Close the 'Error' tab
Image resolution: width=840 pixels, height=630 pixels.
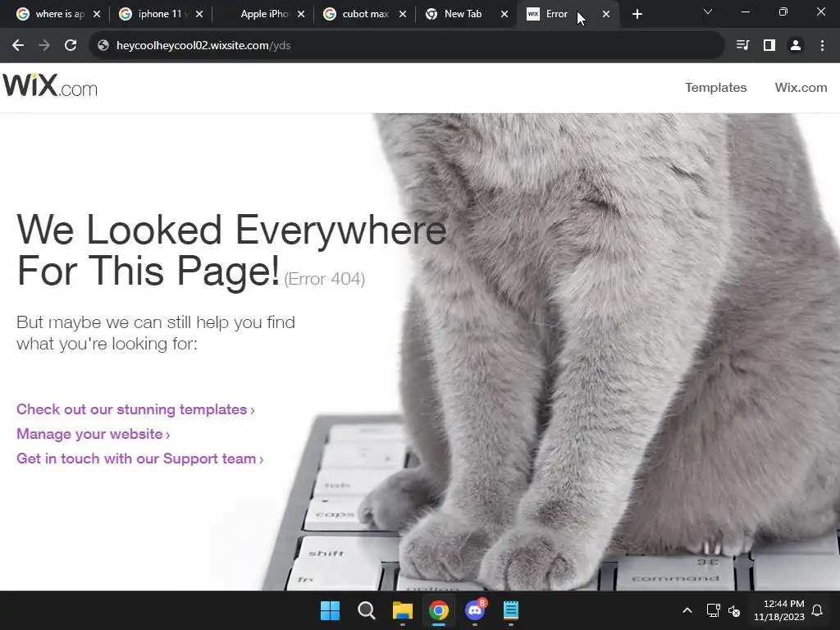(x=606, y=15)
